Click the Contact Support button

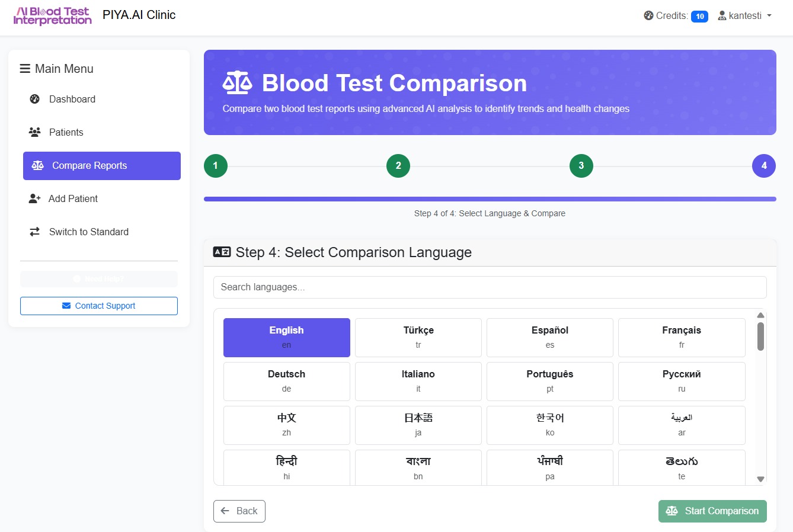coord(99,306)
